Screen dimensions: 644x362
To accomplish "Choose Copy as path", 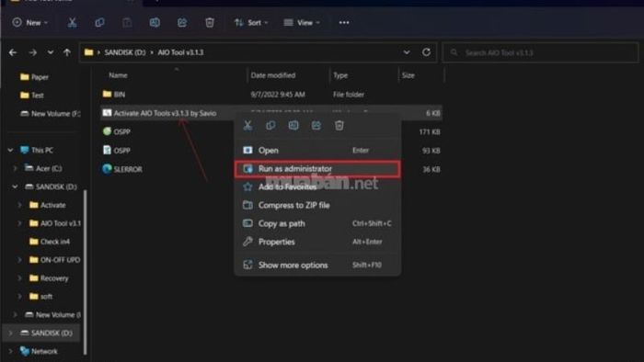I will tap(317, 223).
